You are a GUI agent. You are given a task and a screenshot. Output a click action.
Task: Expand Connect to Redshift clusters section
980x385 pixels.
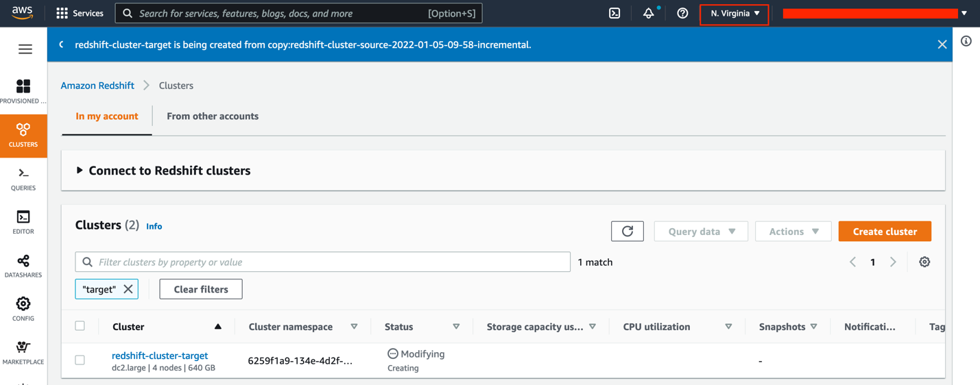click(x=80, y=171)
